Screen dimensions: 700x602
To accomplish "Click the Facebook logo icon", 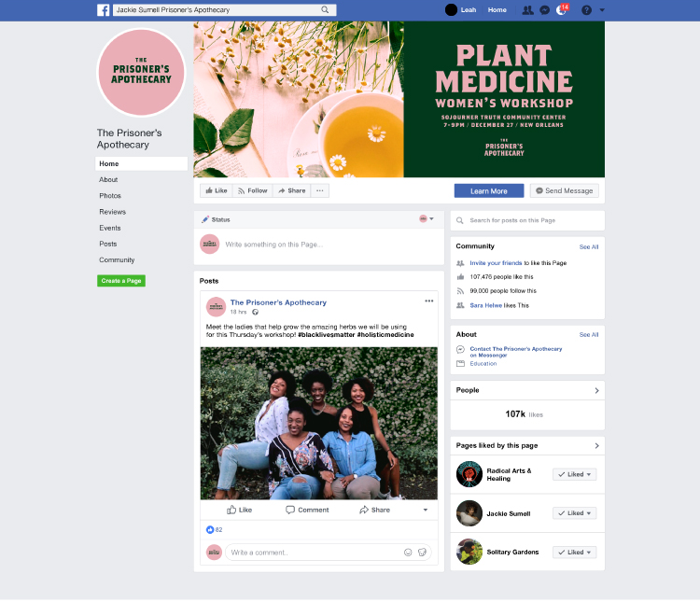I will click(103, 10).
